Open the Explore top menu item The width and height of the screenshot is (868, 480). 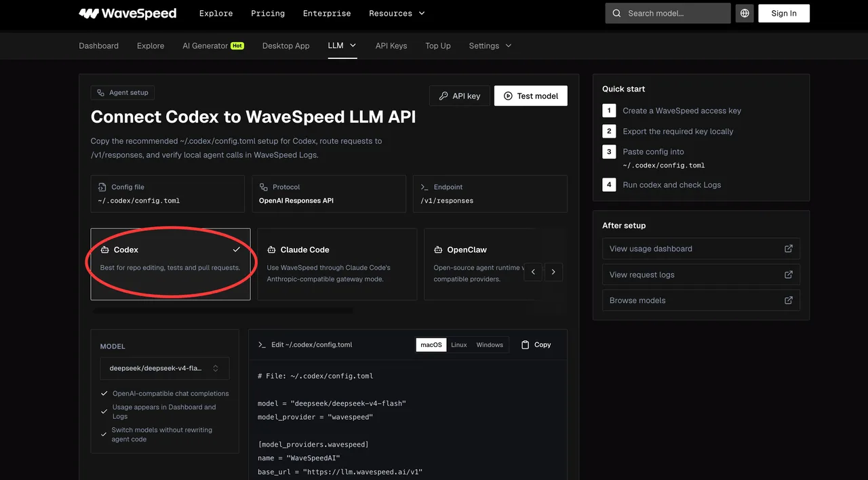pyautogui.click(x=216, y=13)
